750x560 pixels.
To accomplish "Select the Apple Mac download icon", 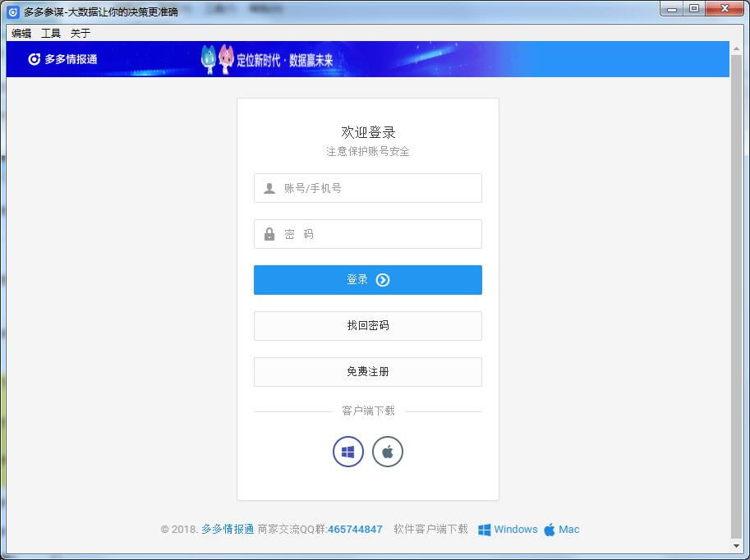I will (387, 451).
